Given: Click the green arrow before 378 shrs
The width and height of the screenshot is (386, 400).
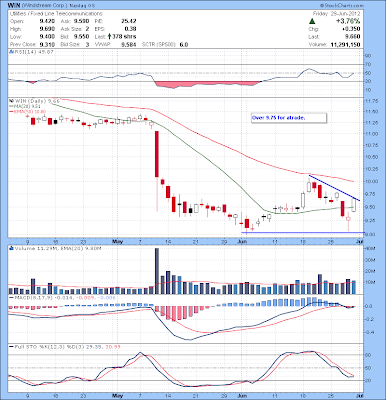Looking at the screenshot, I should (x=109, y=37).
